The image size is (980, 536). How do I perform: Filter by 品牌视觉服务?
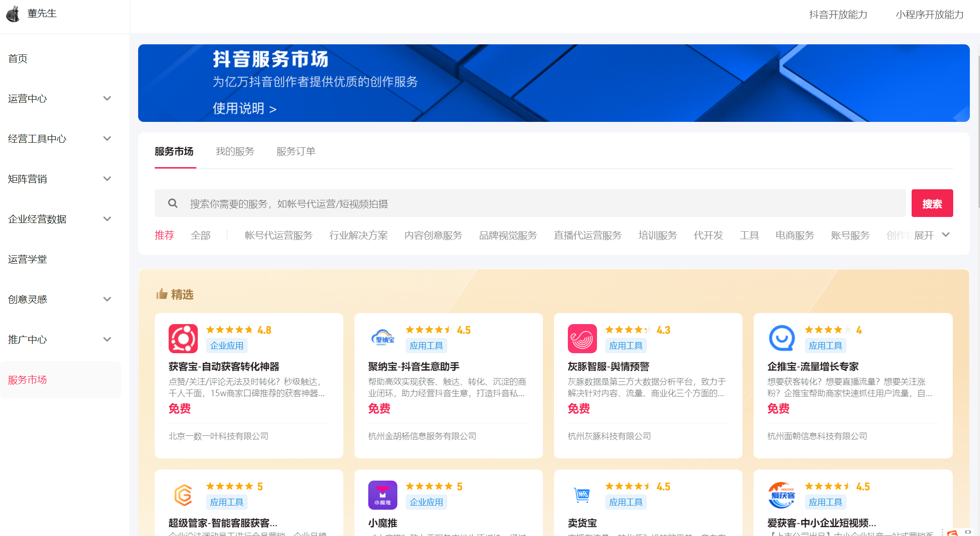508,235
